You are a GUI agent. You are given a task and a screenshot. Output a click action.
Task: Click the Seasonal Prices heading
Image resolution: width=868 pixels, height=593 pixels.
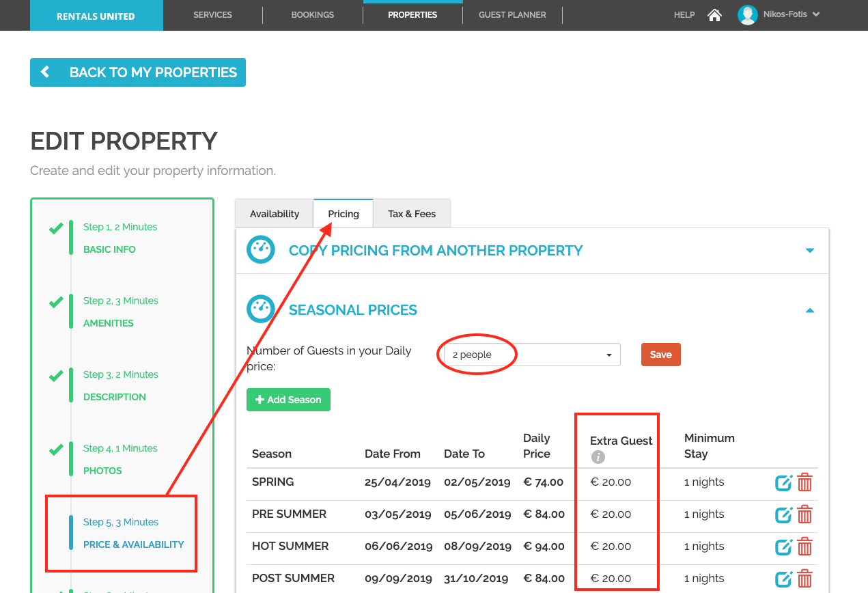pyautogui.click(x=353, y=310)
